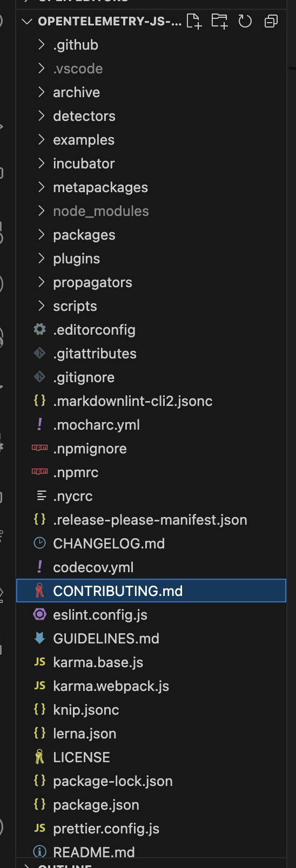The width and height of the screenshot is (296, 868).
Task: Collapse all folders using the header icon
Action: 271,21
